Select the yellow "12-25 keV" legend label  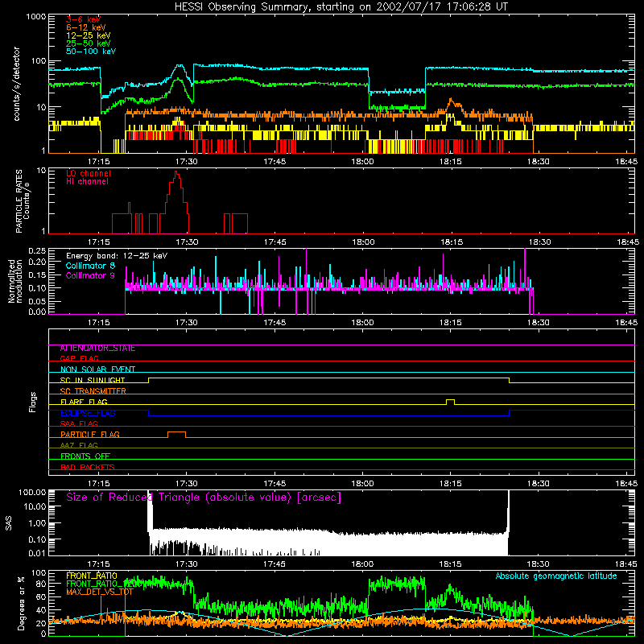pos(89,35)
